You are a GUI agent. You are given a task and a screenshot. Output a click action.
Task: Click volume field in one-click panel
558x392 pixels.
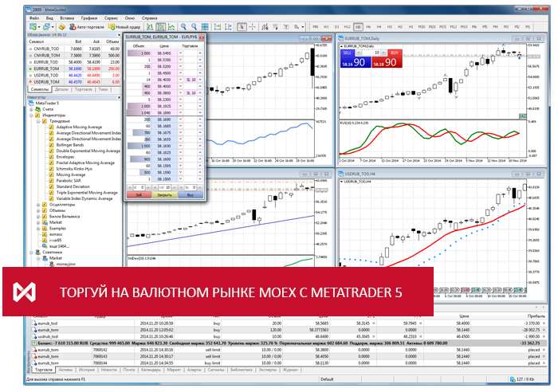tap(371, 53)
